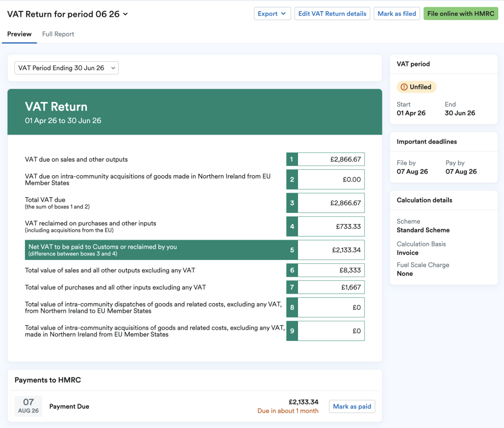The image size is (504, 428).
Task: Click the Mark as paid button
Action: (352, 406)
